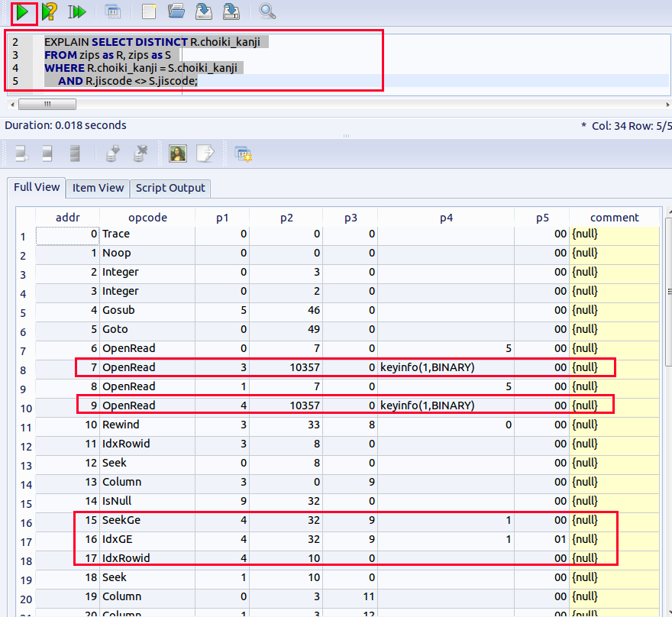Sort by opcode column header

pos(147,218)
